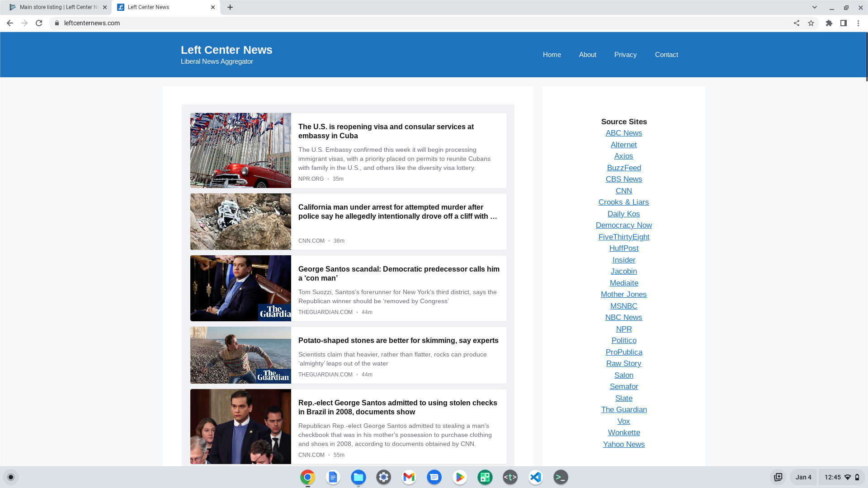Open the Terminal app on the shelf
This screenshot has height=488, width=868.
pyautogui.click(x=561, y=477)
